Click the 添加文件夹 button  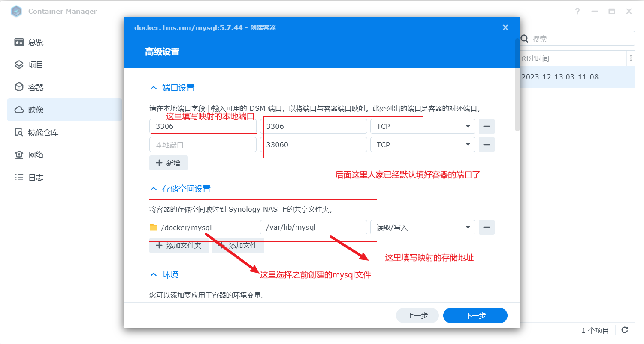pyautogui.click(x=179, y=245)
